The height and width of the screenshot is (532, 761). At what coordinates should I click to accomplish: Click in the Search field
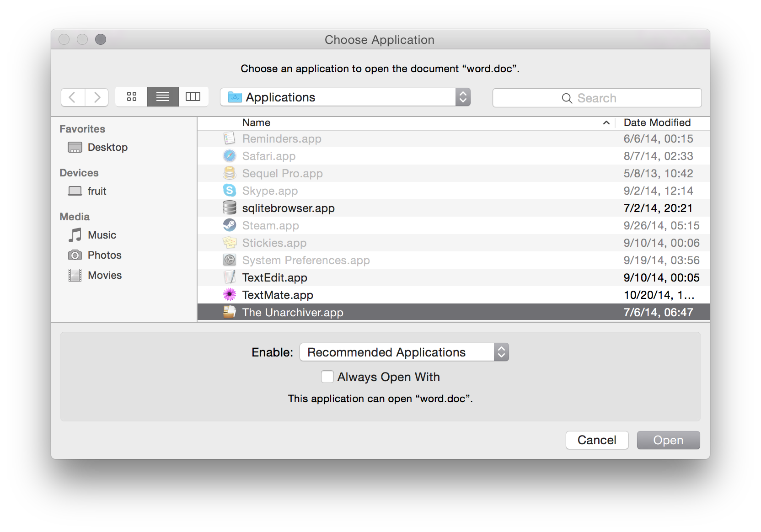(597, 98)
